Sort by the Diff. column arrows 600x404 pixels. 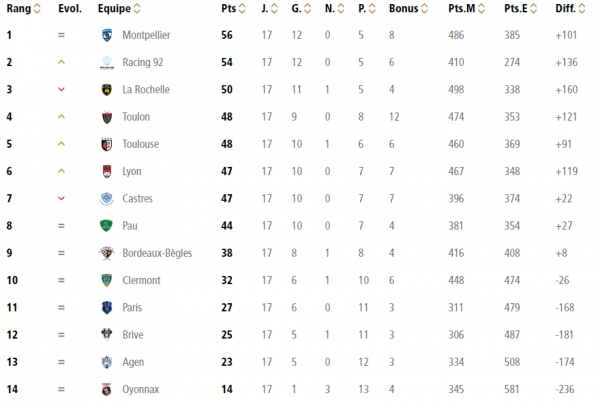pos(582,8)
